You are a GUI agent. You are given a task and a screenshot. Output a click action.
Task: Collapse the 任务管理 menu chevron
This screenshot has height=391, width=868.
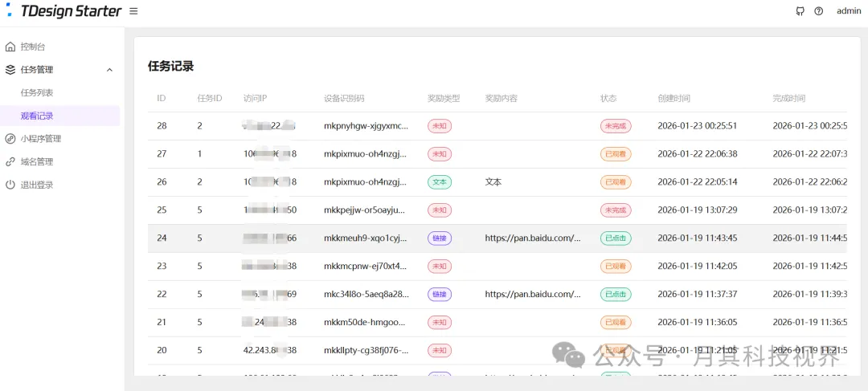pyautogui.click(x=109, y=70)
